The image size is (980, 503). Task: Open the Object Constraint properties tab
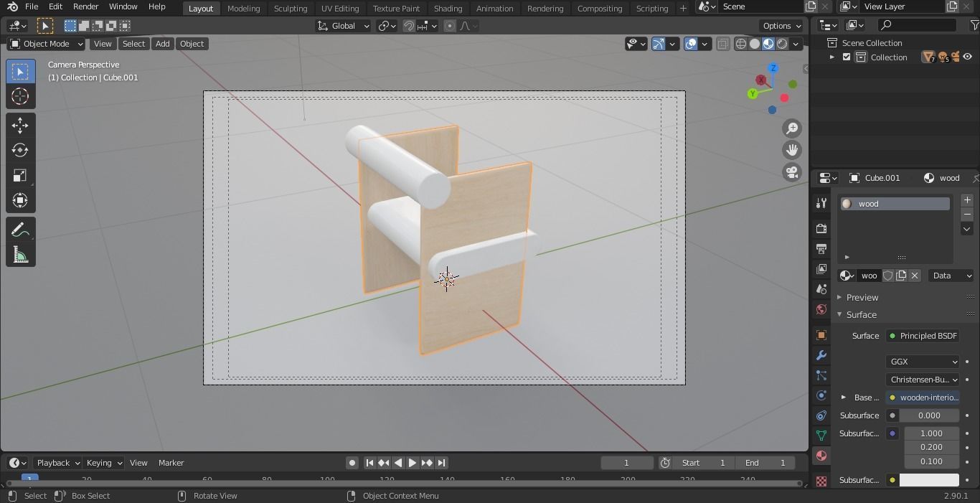[x=821, y=415]
